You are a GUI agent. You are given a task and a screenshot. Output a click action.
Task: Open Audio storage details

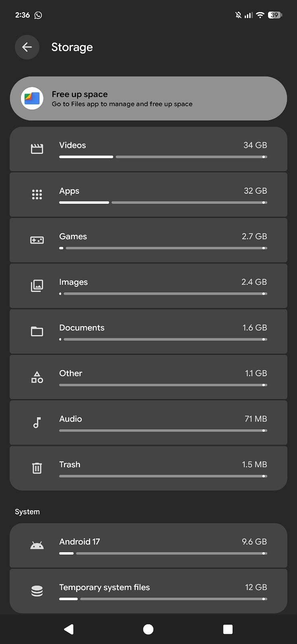click(x=148, y=422)
